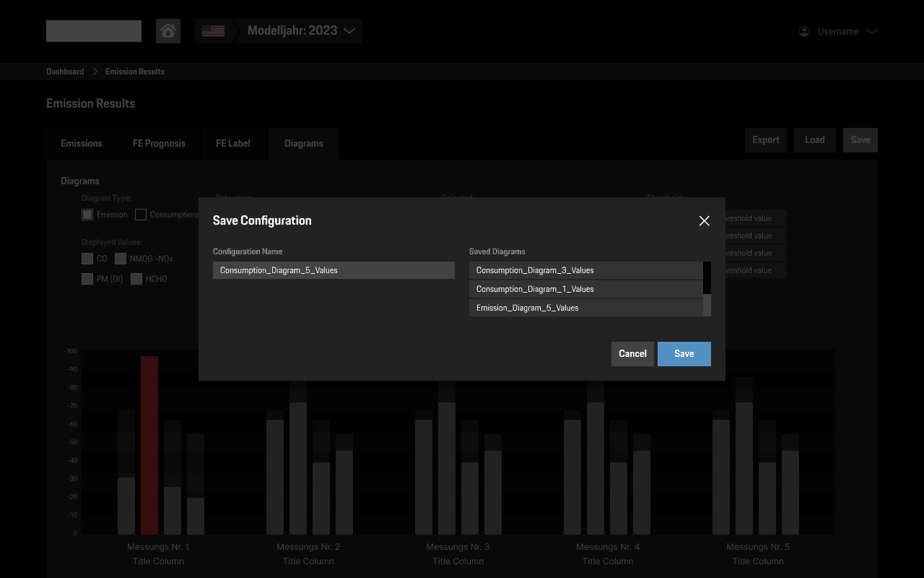The width and height of the screenshot is (924, 578).
Task: Click the American flag icon
Action: tap(213, 30)
